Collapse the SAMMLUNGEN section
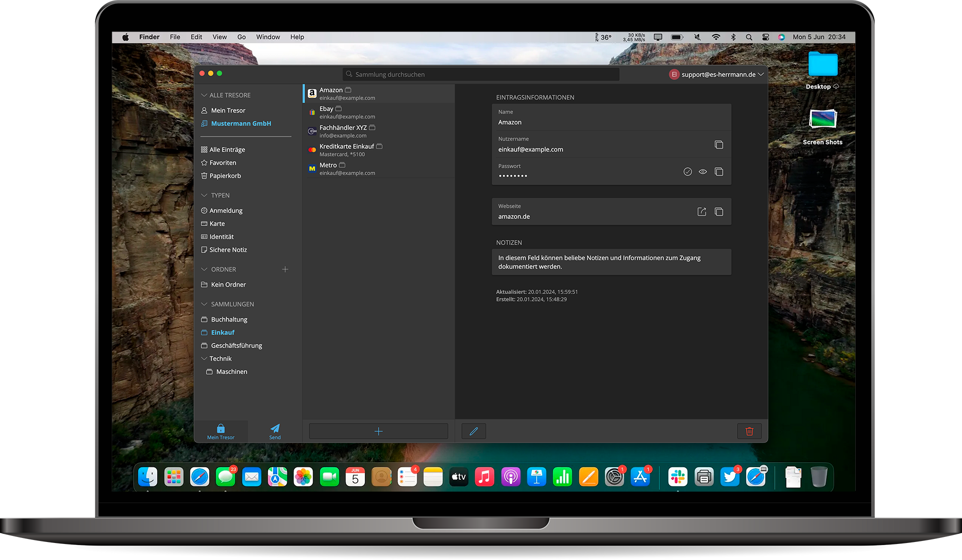The image size is (962, 560). click(x=204, y=304)
